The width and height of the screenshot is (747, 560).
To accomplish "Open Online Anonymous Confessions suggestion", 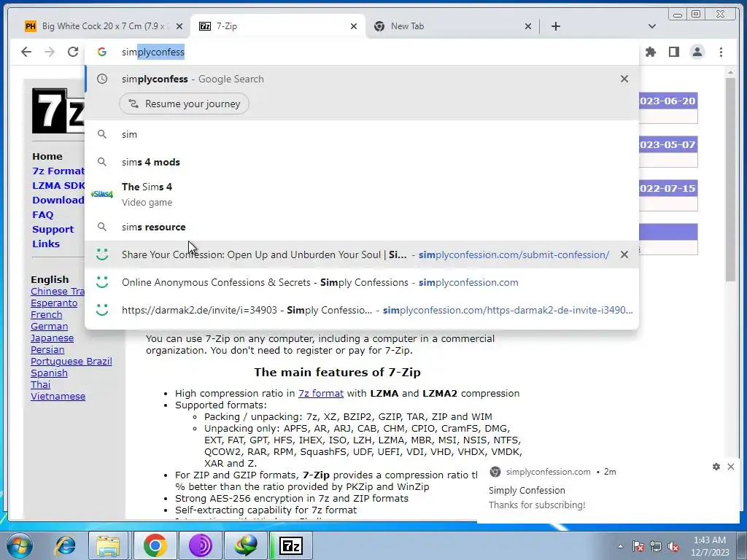I will click(x=362, y=282).
